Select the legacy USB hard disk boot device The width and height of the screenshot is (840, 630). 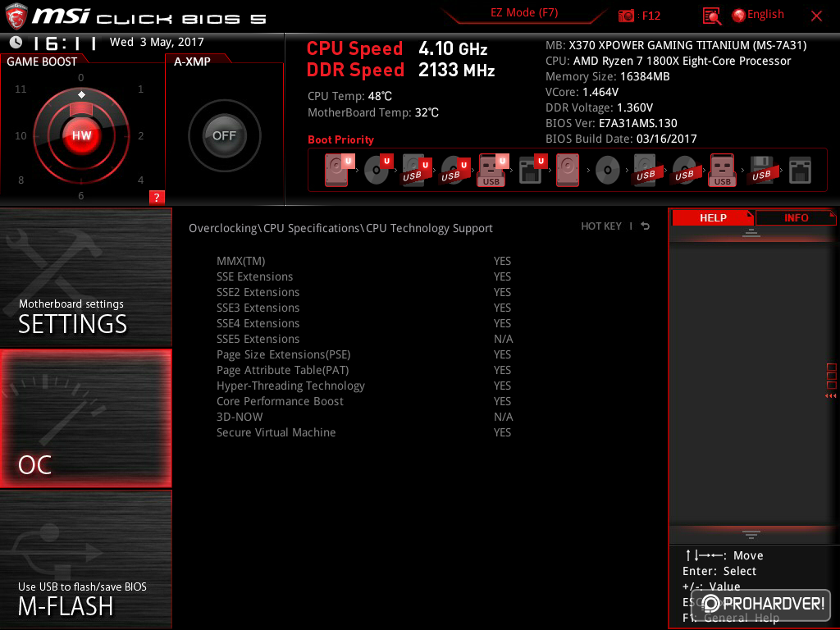pos(646,170)
